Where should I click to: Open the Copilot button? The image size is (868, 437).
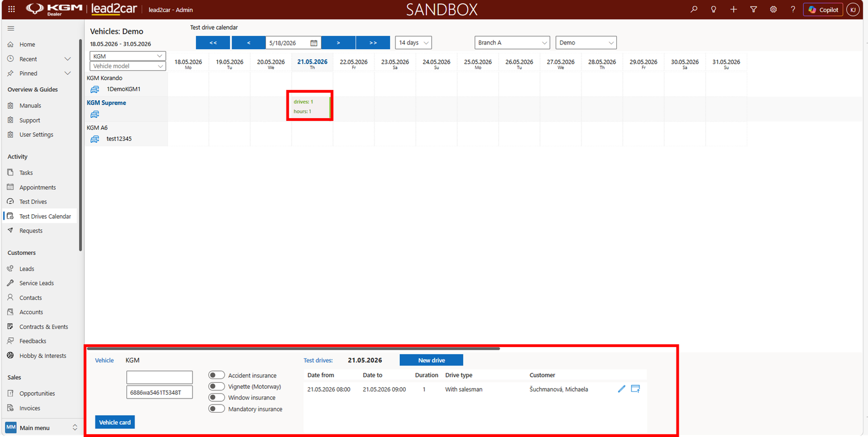[x=823, y=10]
